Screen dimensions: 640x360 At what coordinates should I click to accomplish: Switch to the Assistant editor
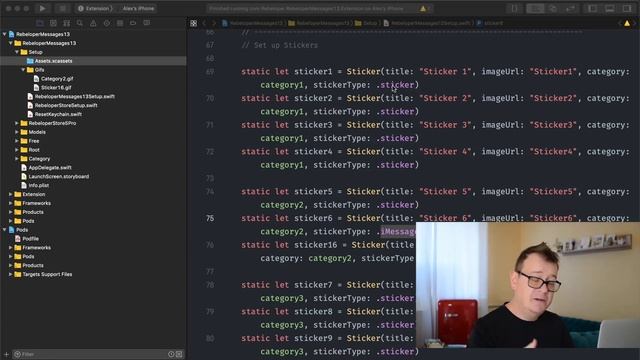coord(553,8)
